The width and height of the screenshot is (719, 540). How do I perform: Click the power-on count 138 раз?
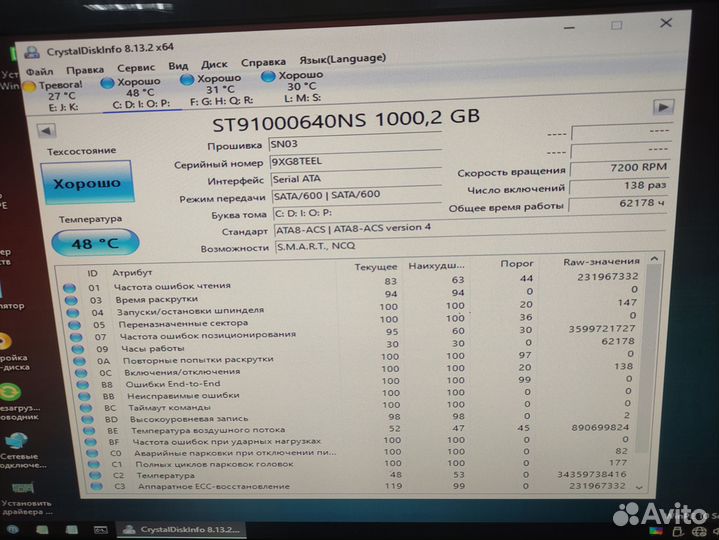[x=618, y=186]
